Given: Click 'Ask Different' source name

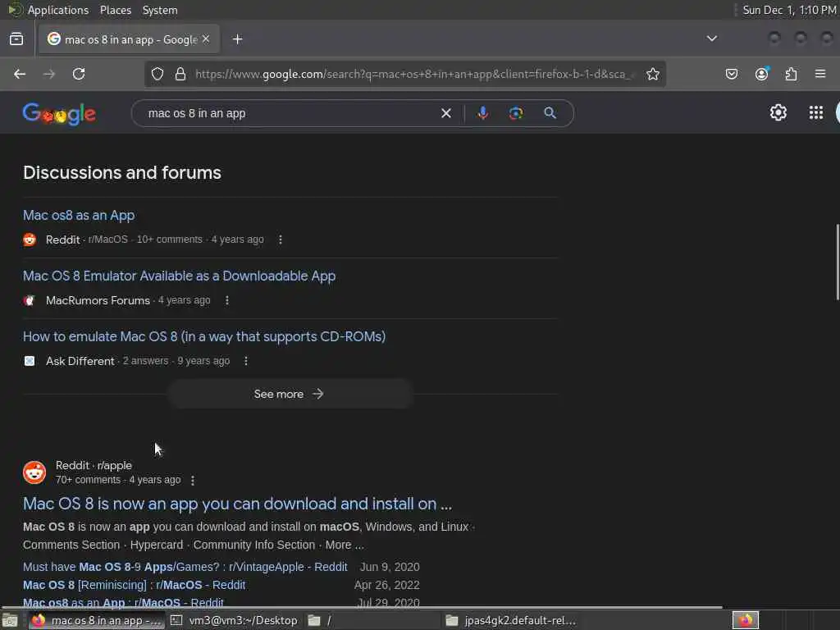Looking at the screenshot, I should click(80, 361).
